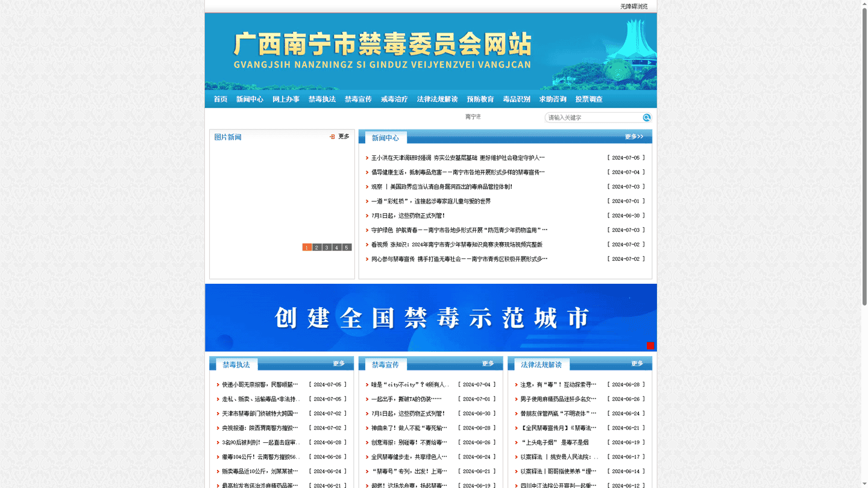Image resolution: width=868 pixels, height=488 pixels.
Task: Open the article 同心参与禁毒宣传
Action: pos(459,259)
